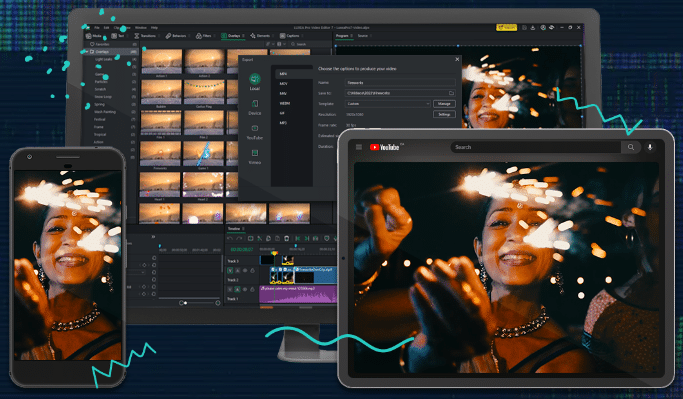683x399 pixels.
Task: Select Snow Loop in overlays tree
Action: click(x=103, y=97)
